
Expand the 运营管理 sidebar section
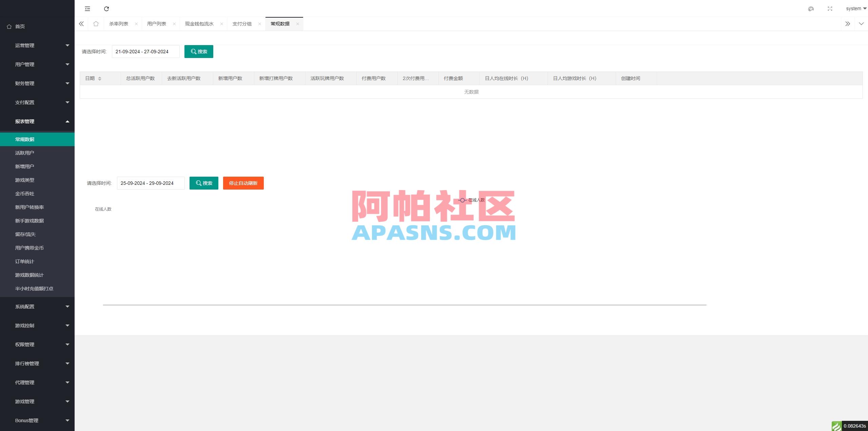37,45
